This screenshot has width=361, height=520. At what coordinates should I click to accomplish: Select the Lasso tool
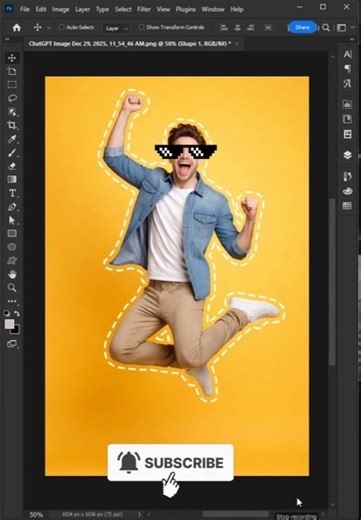click(12, 98)
